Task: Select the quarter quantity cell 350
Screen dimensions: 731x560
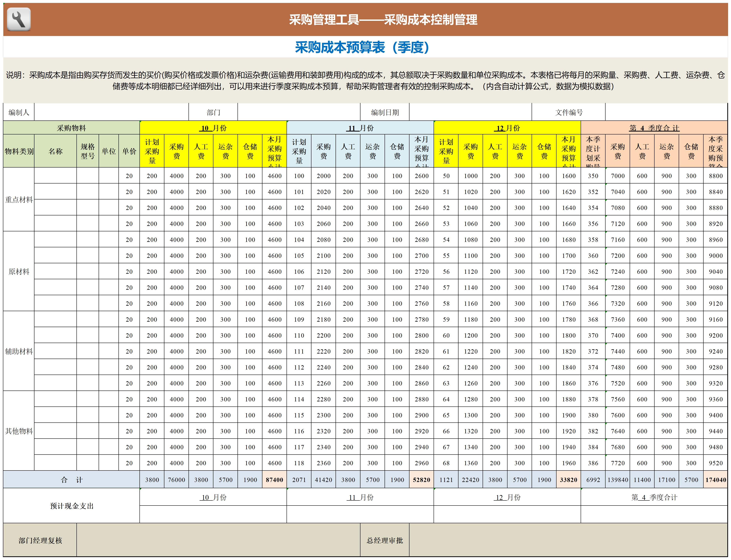Action: pyautogui.click(x=593, y=176)
